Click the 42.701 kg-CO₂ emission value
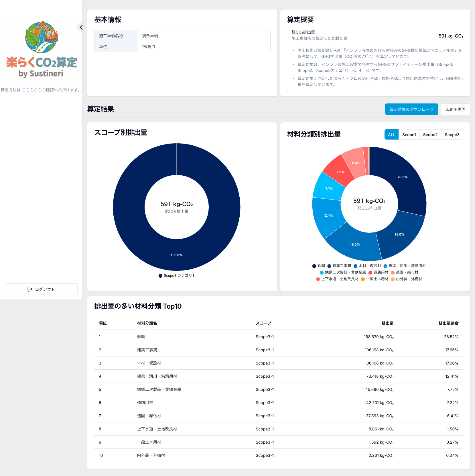This screenshot has height=476, width=475. coord(380,403)
